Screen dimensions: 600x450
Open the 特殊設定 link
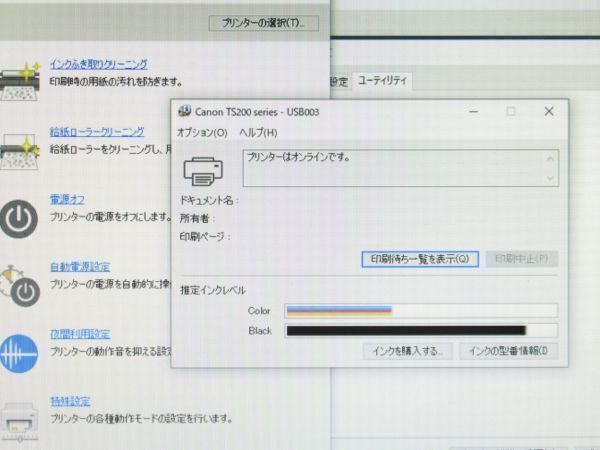(70, 401)
